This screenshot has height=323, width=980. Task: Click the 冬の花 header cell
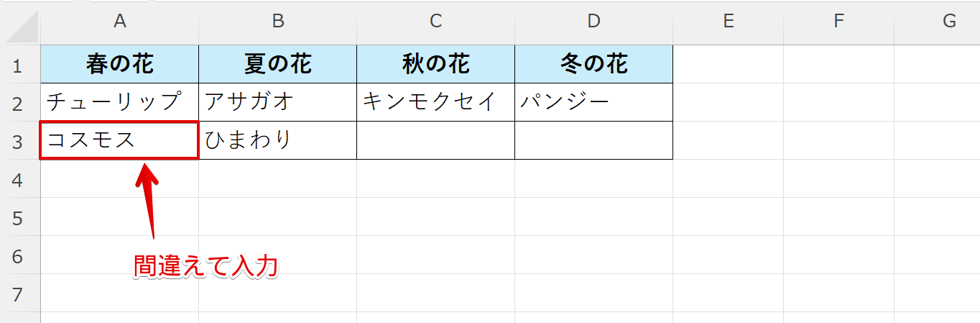(593, 65)
